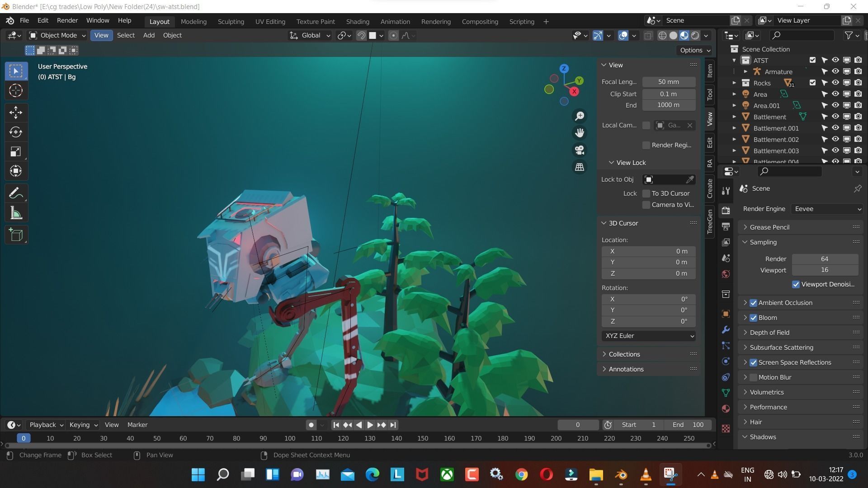
Task: Switch to the Shading workspace tab
Action: tap(357, 22)
